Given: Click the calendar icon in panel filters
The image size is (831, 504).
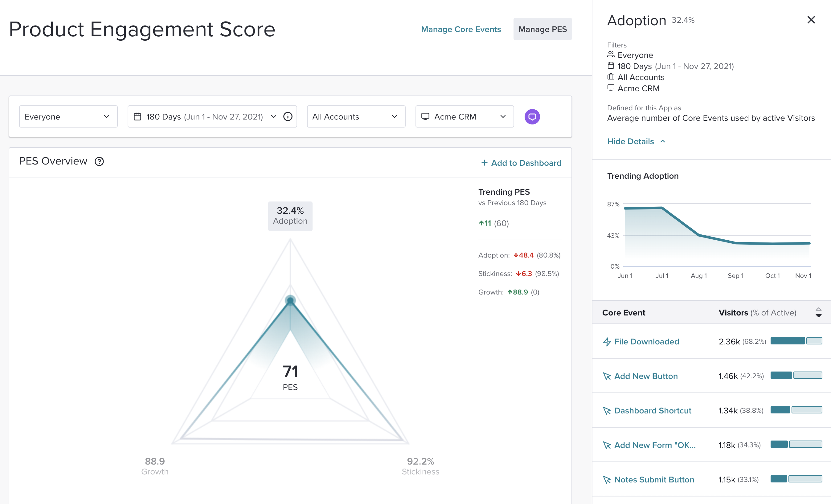Looking at the screenshot, I should point(611,65).
